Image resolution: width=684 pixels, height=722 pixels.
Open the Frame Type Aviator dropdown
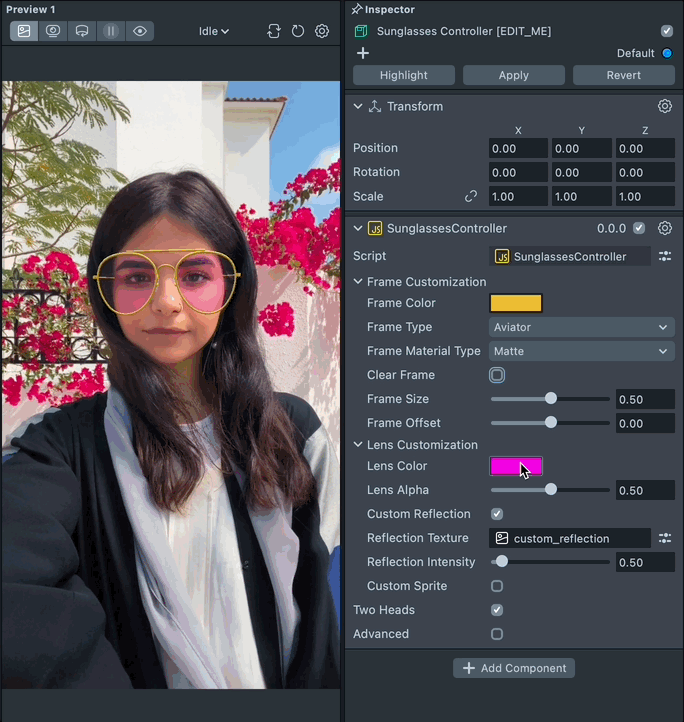[581, 327]
